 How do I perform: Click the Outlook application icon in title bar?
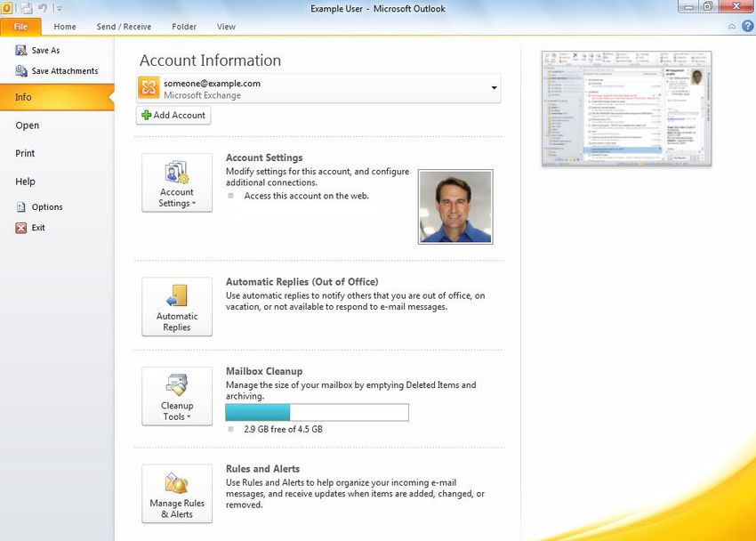click(6, 8)
